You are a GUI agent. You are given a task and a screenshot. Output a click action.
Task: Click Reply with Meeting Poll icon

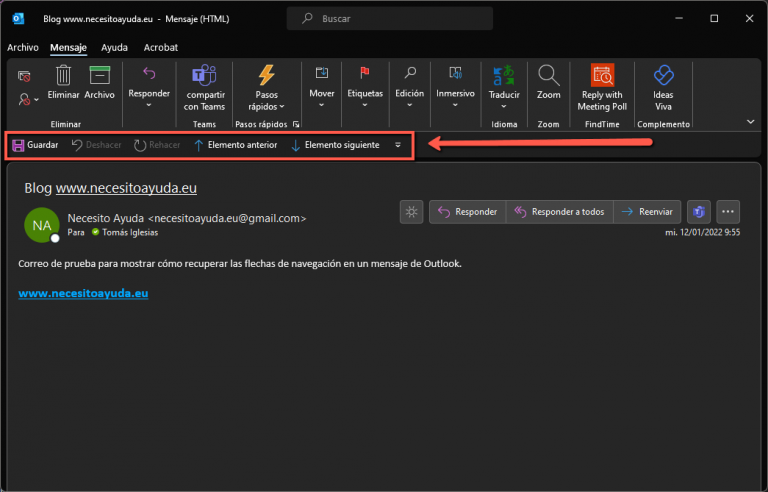(x=602, y=75)
